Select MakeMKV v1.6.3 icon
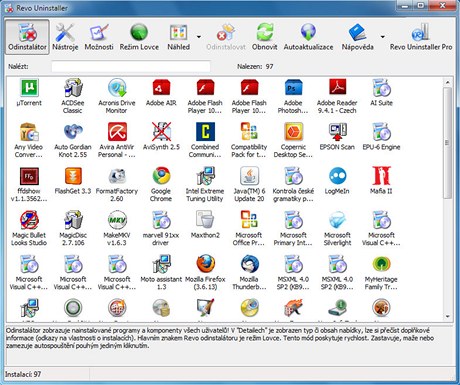Image resolution: width=460 pixels, height=385 pixels. (117, 220)
